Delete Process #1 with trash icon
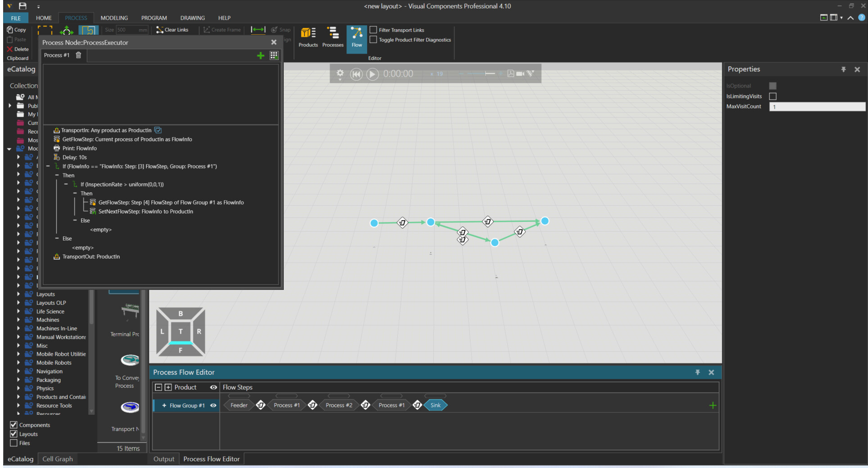The image size is (868, 468). pos(78,55)
